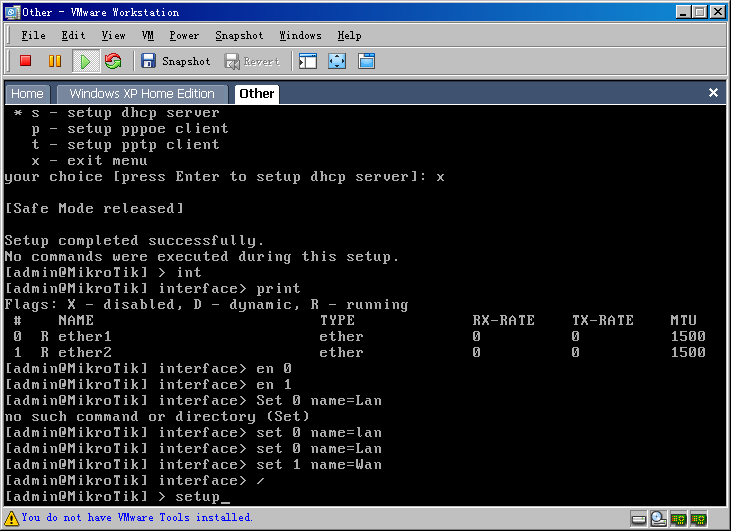Click the hard disk status icon

[x=638, y=518]
